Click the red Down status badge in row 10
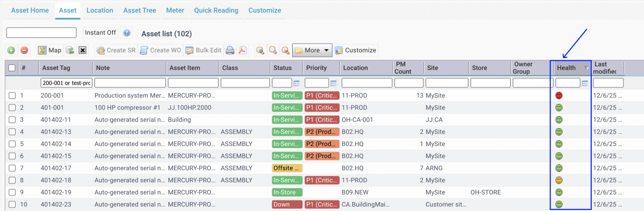644x211 pixels. (287, 204)
